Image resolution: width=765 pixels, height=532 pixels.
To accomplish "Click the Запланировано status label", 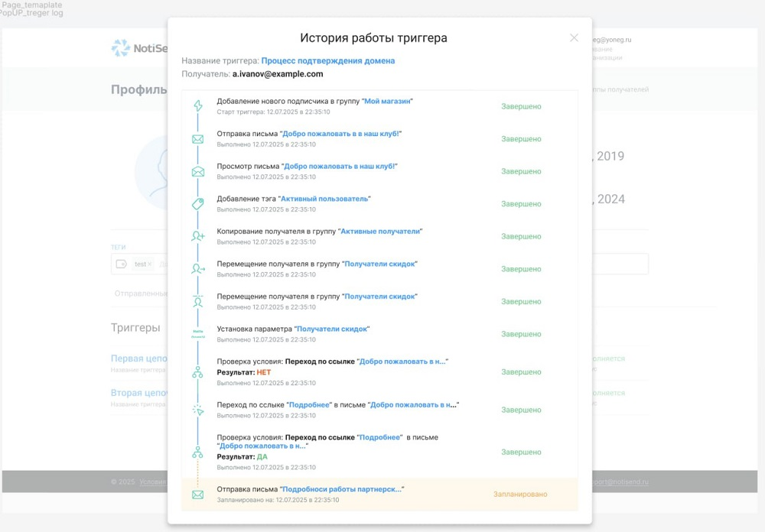I will (x=520, y=495).
